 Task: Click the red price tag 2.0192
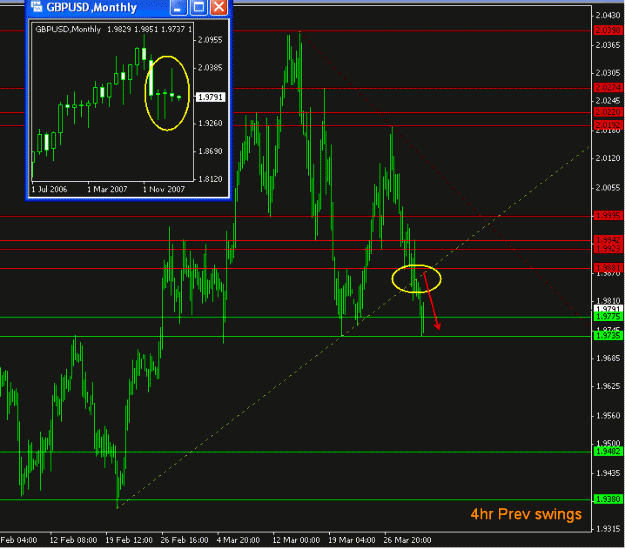coord(608,125)
